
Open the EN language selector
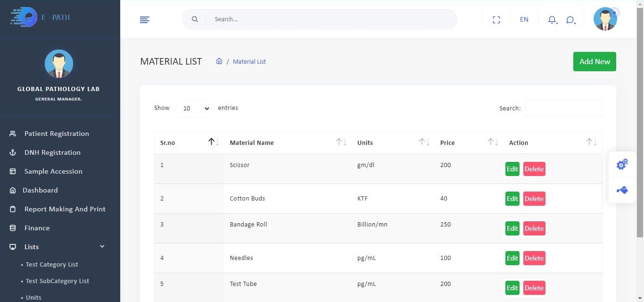524,19
